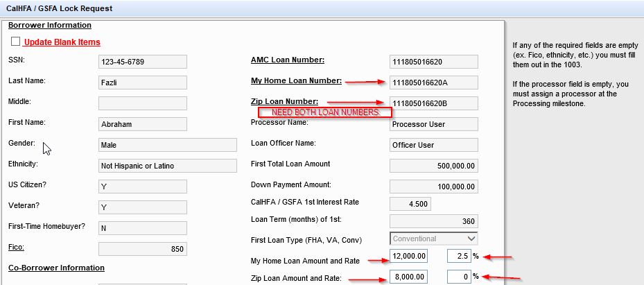644x285 pixels.
Task: Click the Zip Loan Number label
Action: (284, 101)
